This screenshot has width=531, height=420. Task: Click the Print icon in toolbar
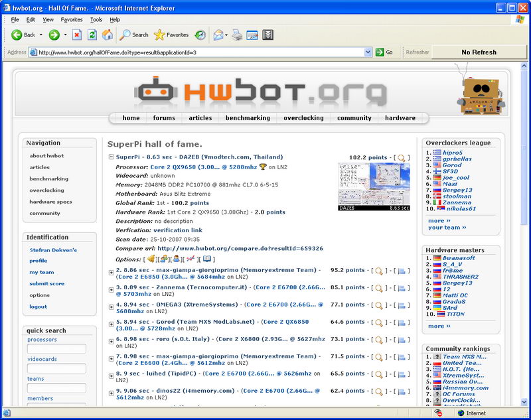coord(237,35)
